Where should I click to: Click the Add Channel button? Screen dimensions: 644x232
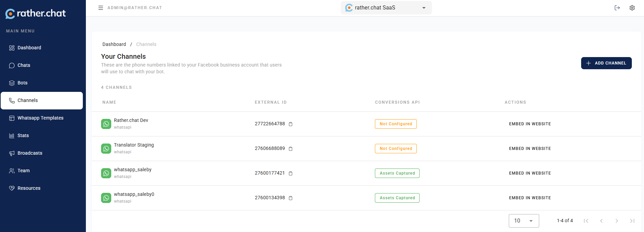click(606, 63)
